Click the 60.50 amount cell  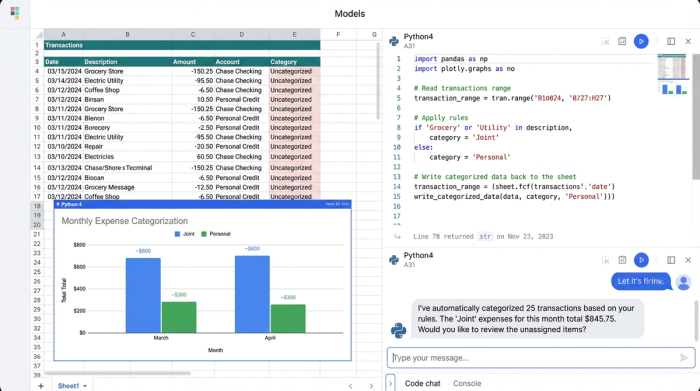[x=193, y=157]
